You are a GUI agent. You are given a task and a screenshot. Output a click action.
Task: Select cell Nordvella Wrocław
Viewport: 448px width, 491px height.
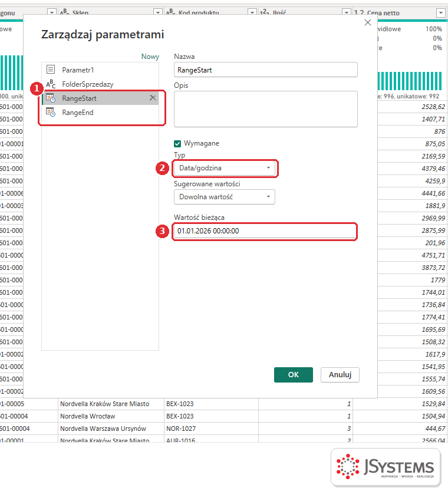pos(111,416)
